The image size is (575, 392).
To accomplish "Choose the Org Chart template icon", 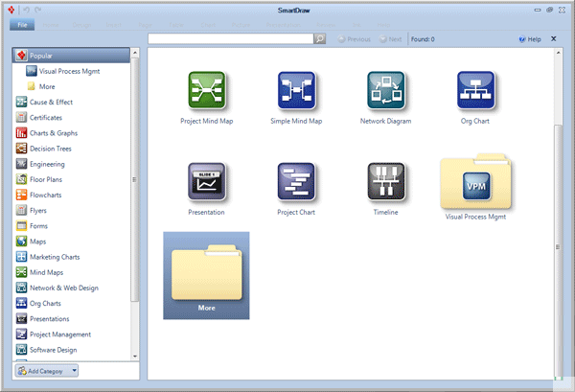I will pyautogui.click(x=476, y=92).
